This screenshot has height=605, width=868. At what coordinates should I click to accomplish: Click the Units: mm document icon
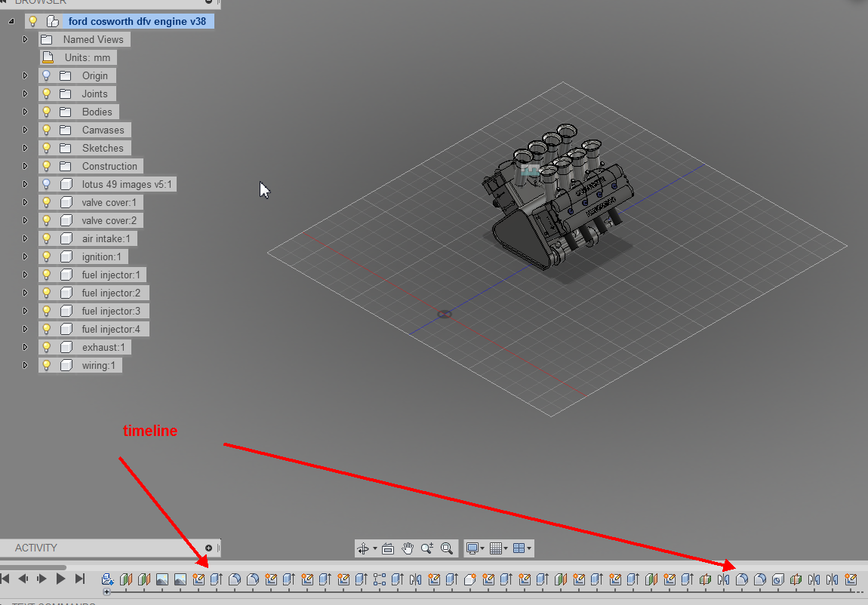[x=48, y=57]
